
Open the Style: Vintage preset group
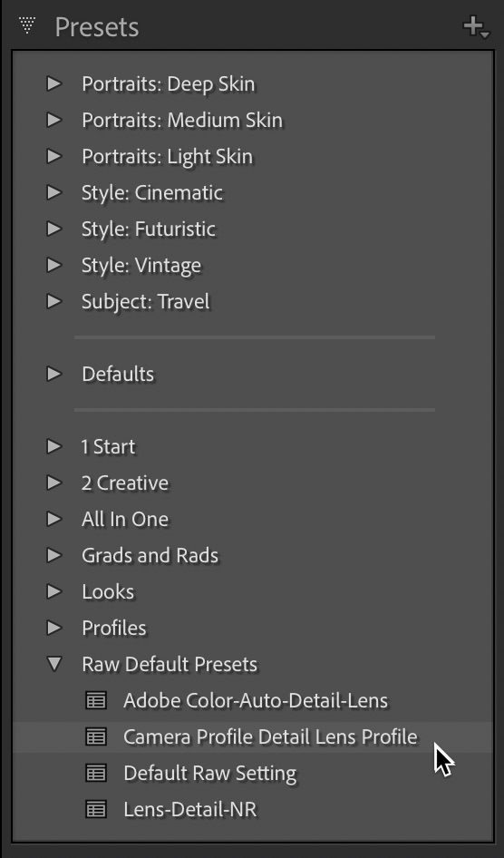[54, 265]
